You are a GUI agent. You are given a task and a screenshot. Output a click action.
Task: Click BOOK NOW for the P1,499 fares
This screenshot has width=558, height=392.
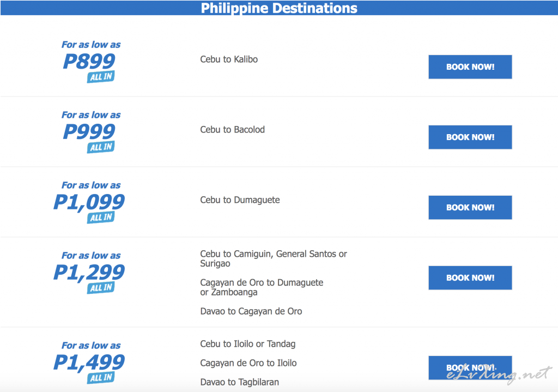470,368
